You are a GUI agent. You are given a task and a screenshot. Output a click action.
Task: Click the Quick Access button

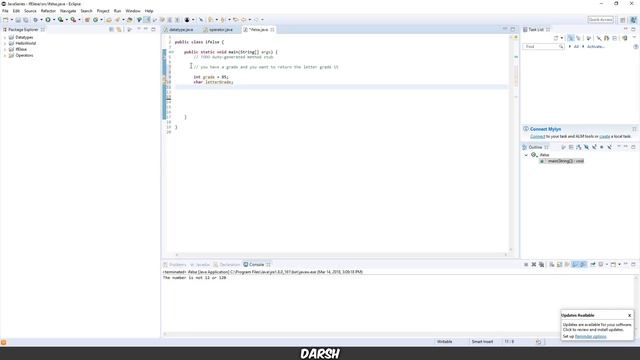pos(600,20)
